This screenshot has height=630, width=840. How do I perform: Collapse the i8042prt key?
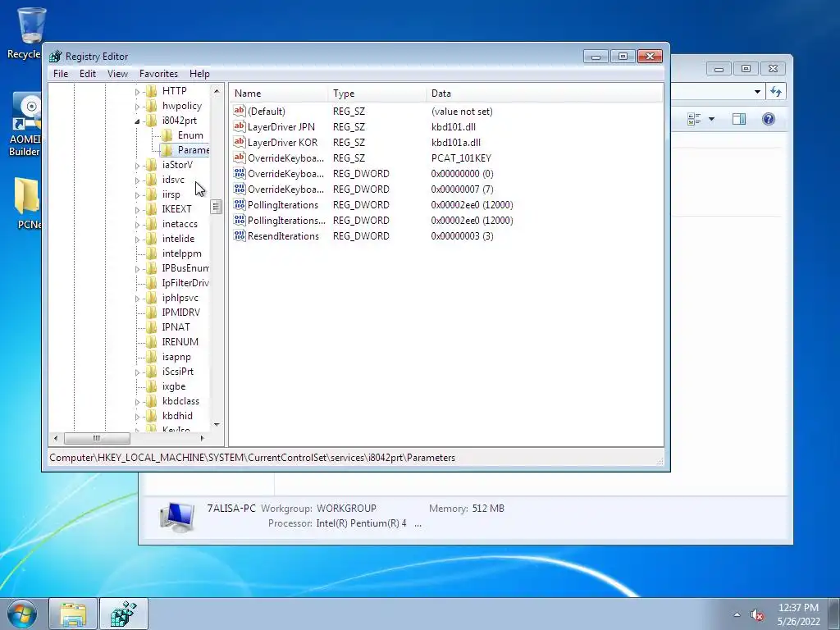click(x=137, y=121)
